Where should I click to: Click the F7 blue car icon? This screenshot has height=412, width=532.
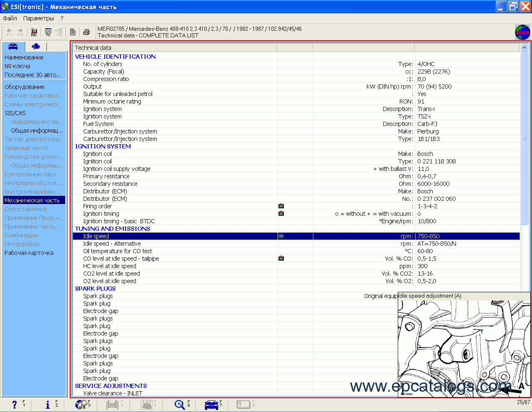pos(212,405)
